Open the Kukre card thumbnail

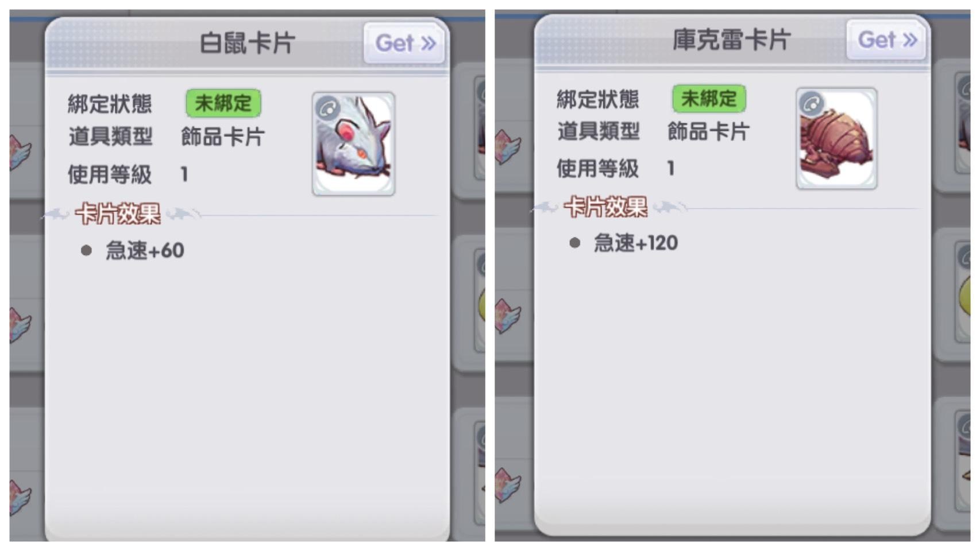(836, 138)
